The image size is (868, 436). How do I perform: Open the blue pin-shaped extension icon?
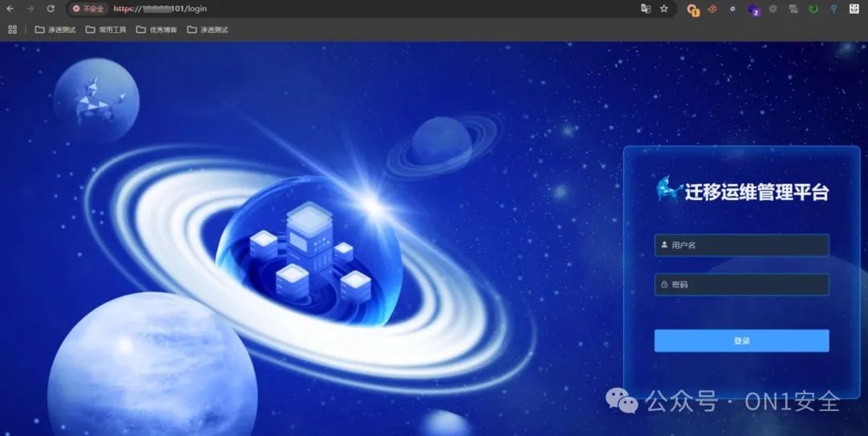click(833, 9)
